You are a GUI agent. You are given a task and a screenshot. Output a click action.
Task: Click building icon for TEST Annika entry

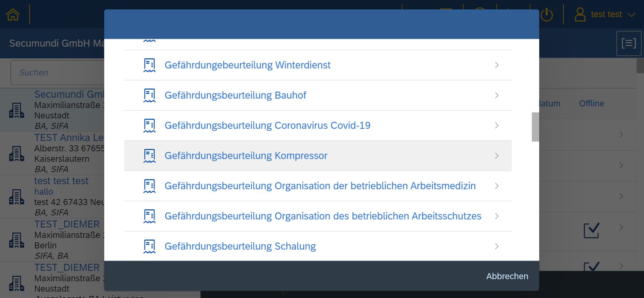16,154
